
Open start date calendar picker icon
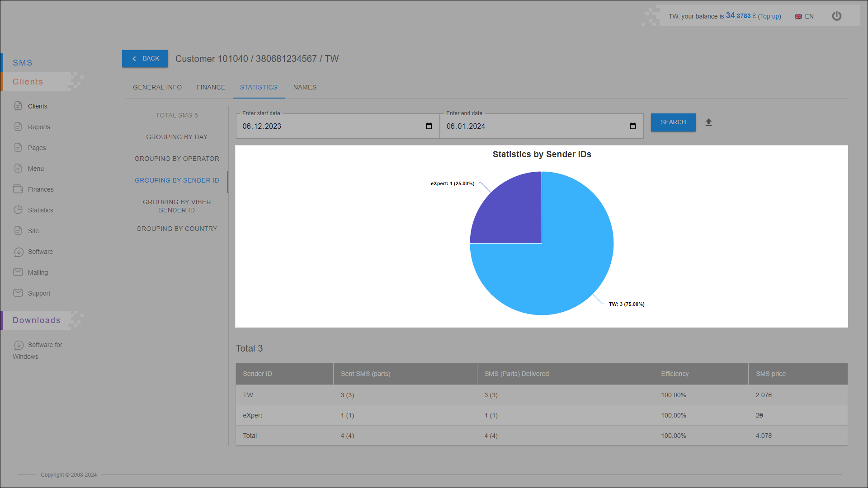coord(429,126)
